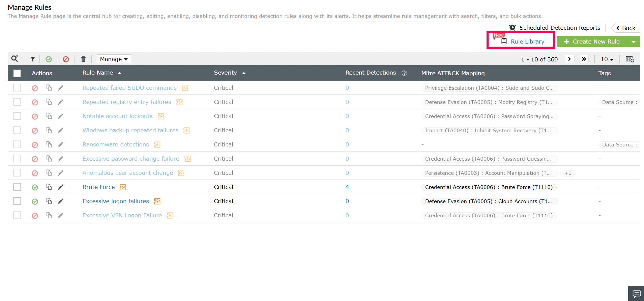This screenshot has width=644, height=301.
Task: Click the Back button
Action: point(625,28)
